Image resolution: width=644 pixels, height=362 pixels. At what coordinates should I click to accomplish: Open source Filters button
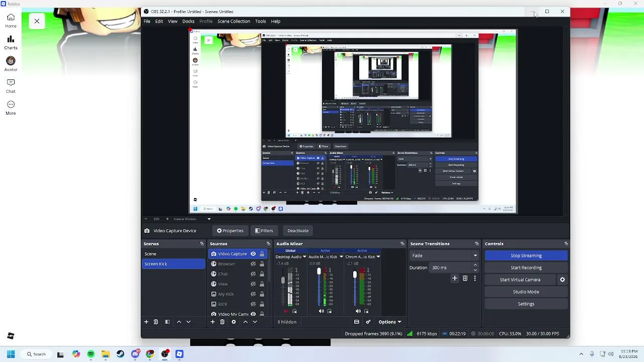point(264,231)
